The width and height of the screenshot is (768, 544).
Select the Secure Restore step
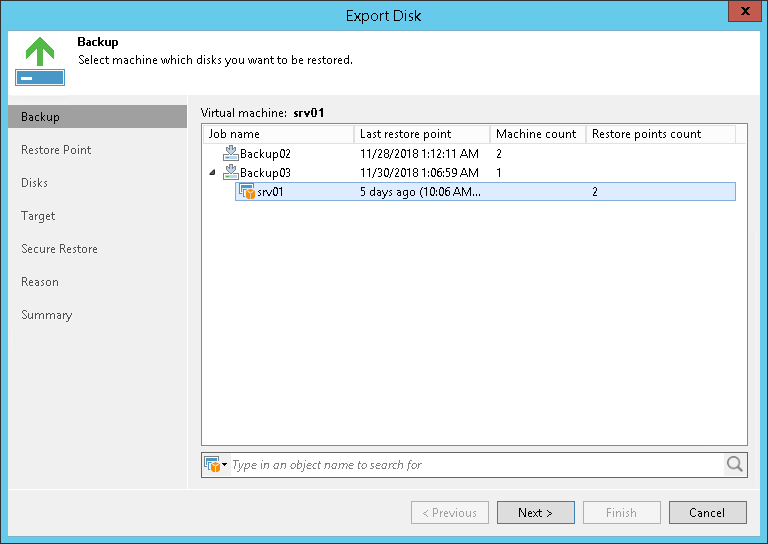click(x=59, y=249)
